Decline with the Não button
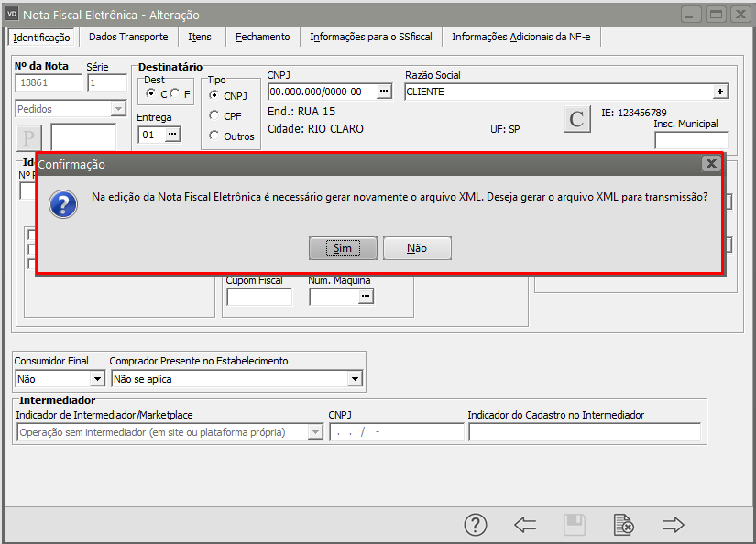 417,248
